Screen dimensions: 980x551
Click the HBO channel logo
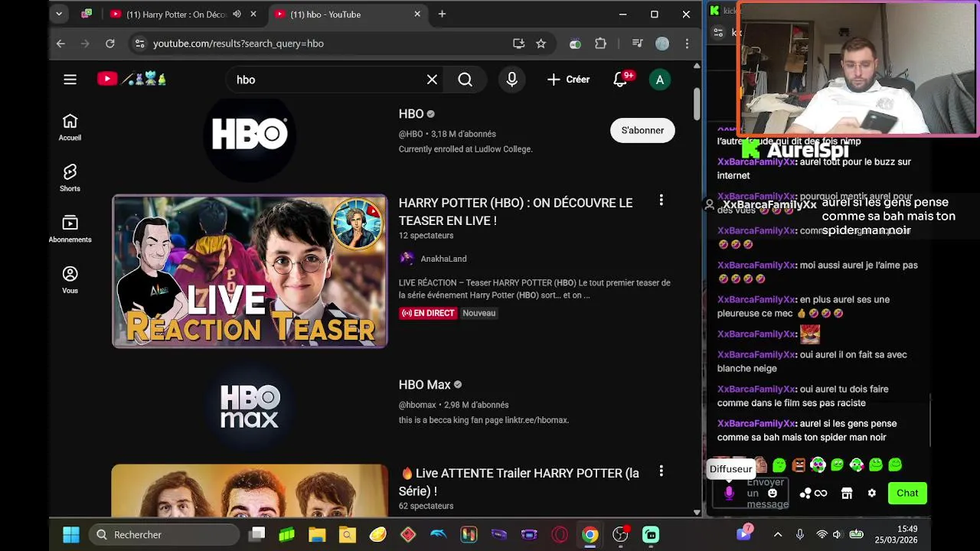(250, 133)
